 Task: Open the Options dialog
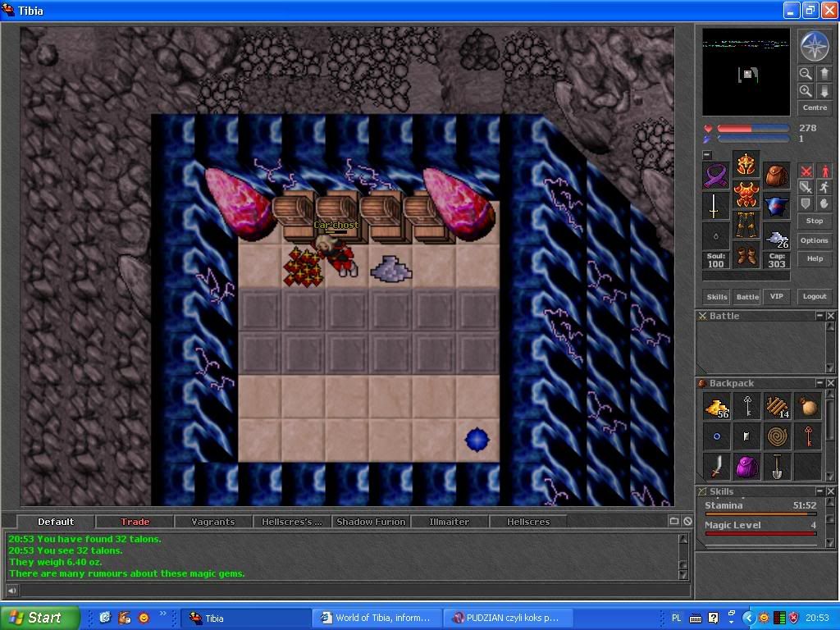(x=815, y=240)
